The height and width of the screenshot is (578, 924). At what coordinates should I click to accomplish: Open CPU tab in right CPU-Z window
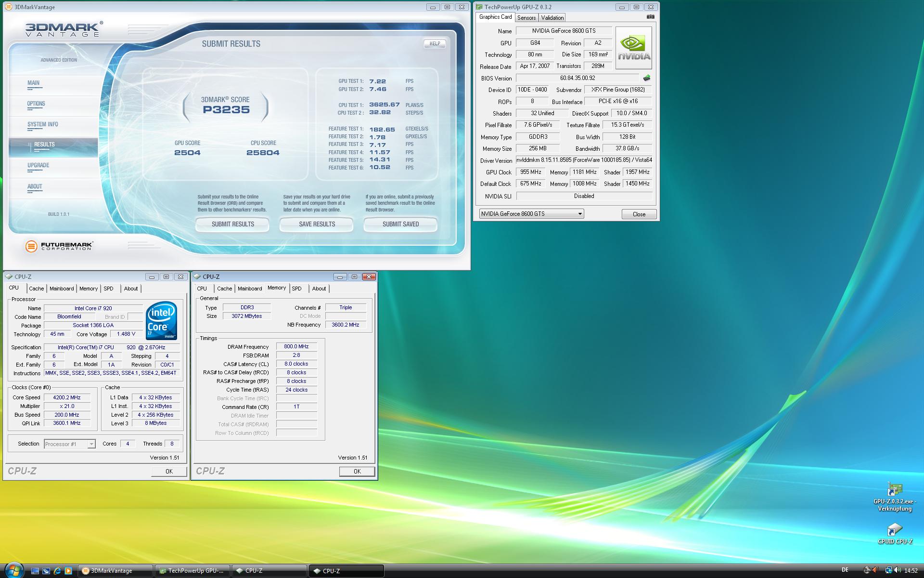tap(202, 289)
